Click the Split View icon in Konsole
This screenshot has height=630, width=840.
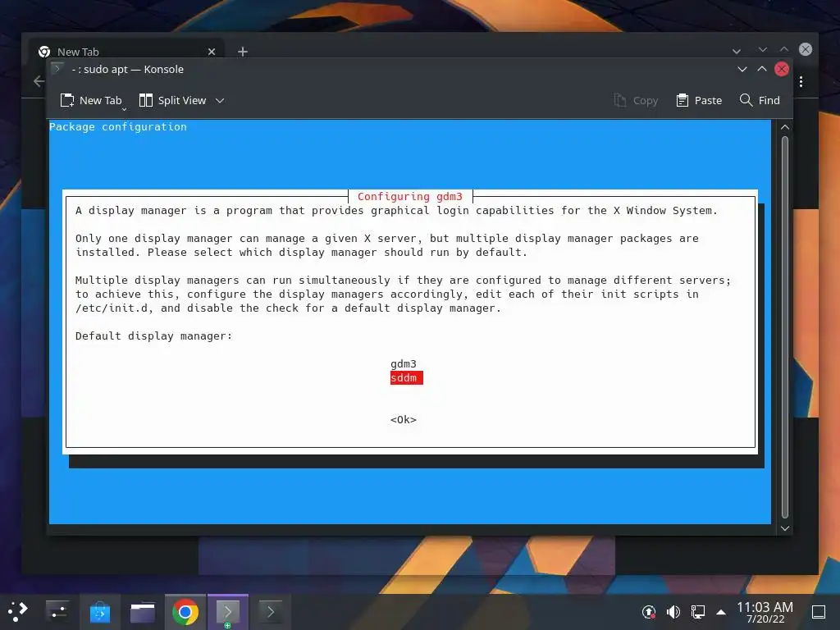(x=146, y=100)
